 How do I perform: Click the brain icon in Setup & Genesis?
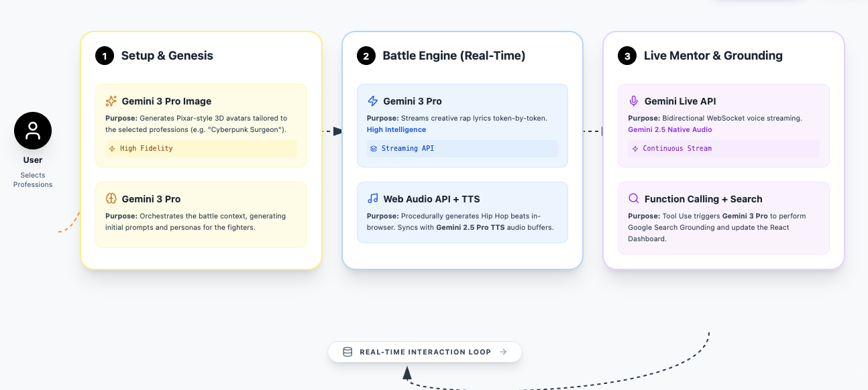pos(111,199)
